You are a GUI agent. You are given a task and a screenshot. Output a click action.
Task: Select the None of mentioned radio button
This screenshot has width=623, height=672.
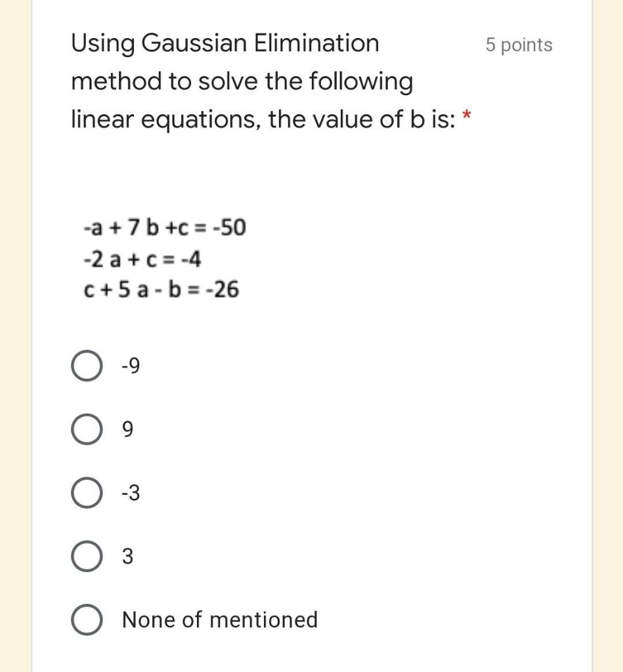87,620
